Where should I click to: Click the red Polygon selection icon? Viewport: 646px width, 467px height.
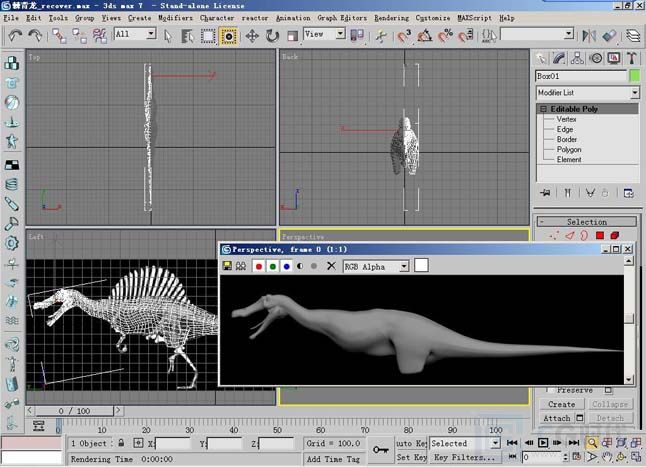600,236
